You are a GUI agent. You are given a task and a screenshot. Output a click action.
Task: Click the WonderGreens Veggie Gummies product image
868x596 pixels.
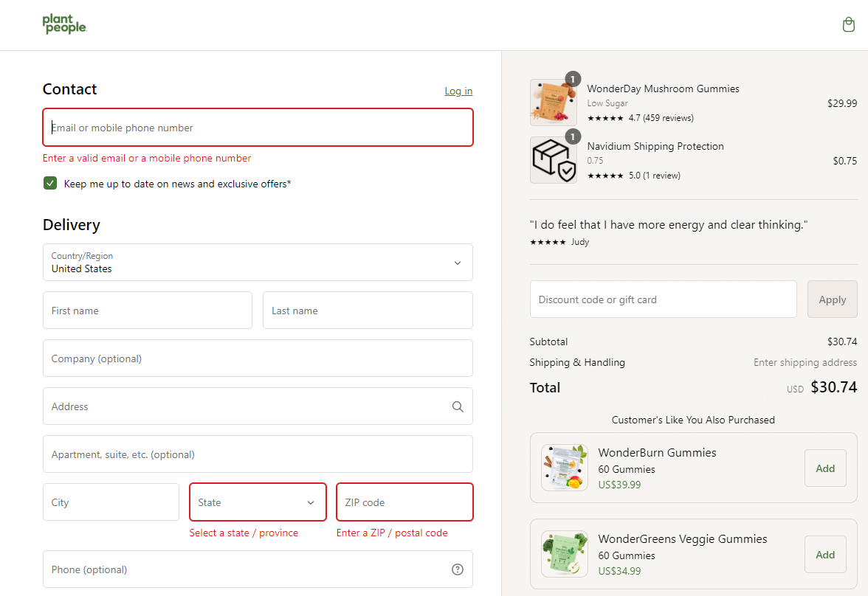[x=564, y=554]
